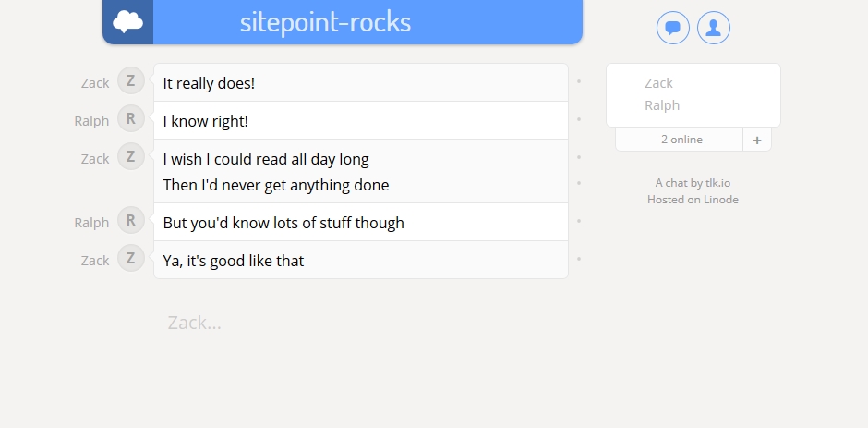Open the user profile icon button

point(714,28)
